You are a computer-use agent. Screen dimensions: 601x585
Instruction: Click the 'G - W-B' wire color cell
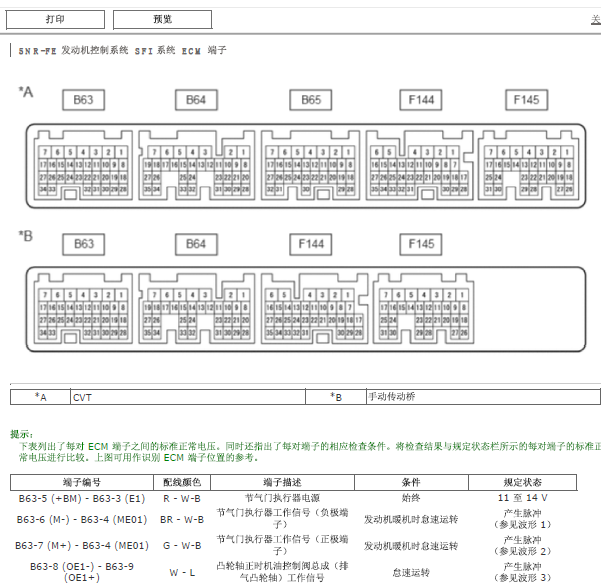click(182, 546)
